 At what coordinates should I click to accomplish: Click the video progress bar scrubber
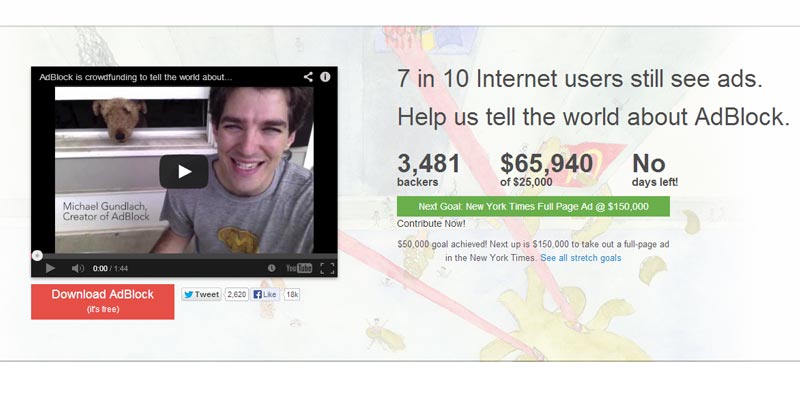pyautogui.click(x=37, y=256)
